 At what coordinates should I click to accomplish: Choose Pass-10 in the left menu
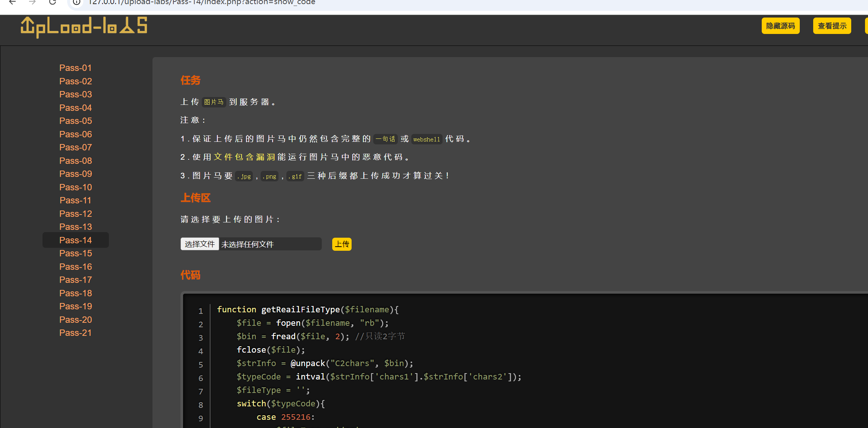75,187
